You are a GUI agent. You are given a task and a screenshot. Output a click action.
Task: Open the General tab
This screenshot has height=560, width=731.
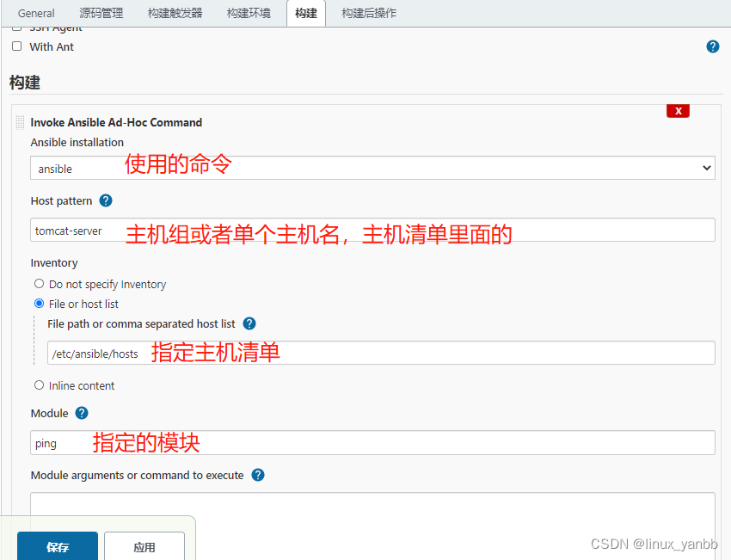click(x=35, y=13)
